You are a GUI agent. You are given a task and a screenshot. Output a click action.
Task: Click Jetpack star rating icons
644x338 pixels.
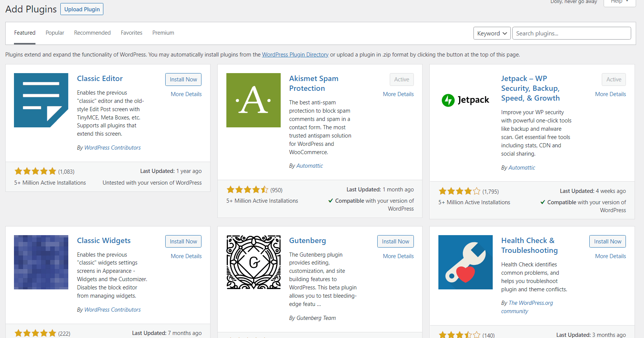click(460, 191)
